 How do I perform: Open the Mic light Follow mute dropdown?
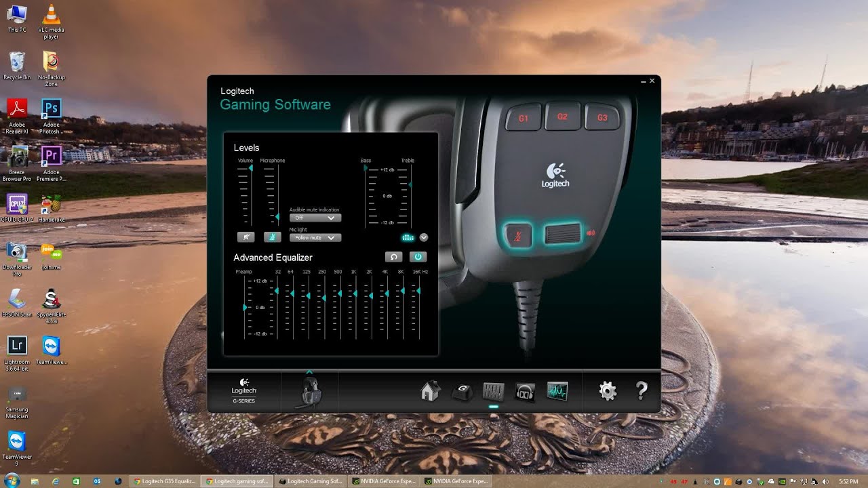pyautogui.click(x=315, y=237)
